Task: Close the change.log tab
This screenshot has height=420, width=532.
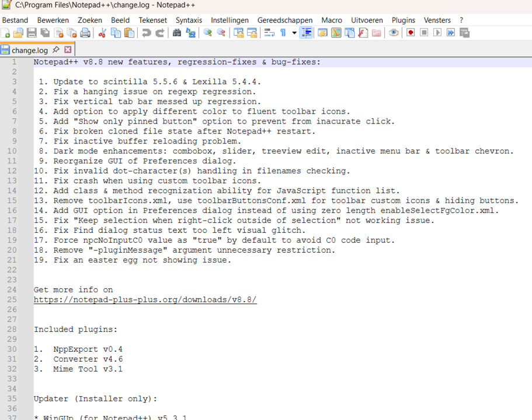Action: (x=68, y=50)
